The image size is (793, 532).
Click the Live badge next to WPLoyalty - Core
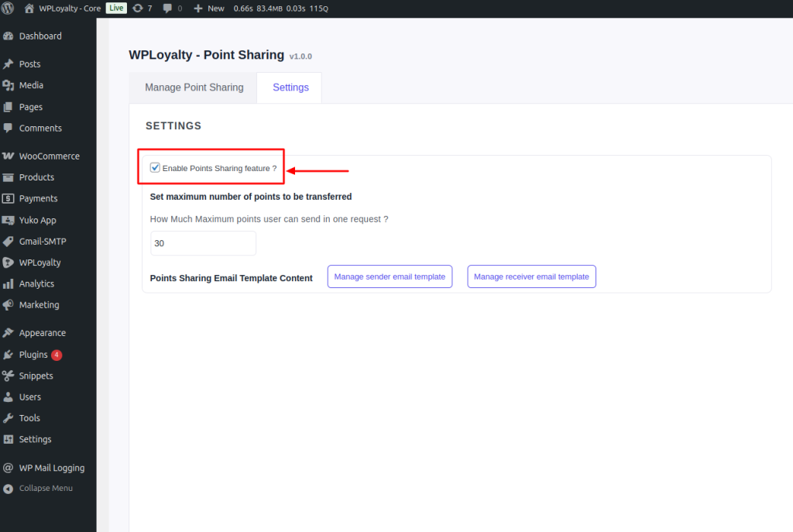(115, 8)
